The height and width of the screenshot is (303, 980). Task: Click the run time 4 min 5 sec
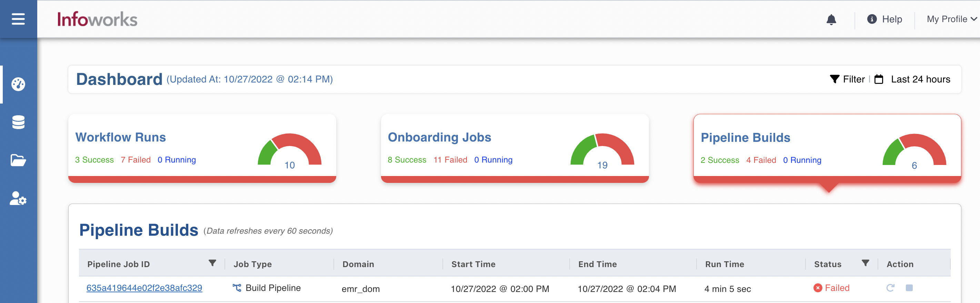[x=727, y=289]
